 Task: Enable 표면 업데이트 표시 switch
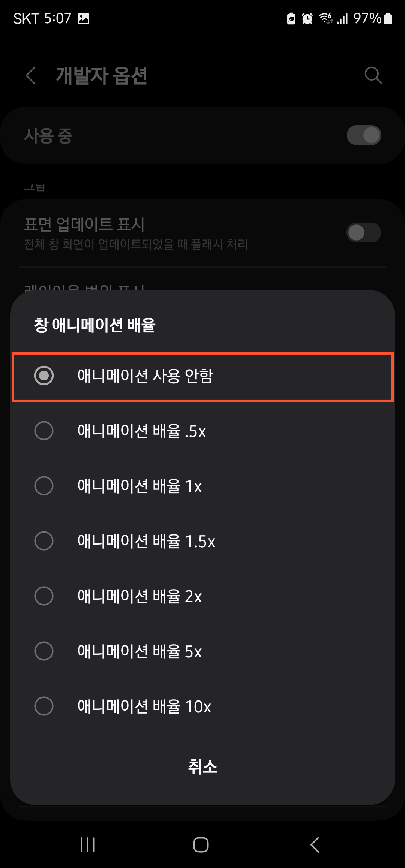click(363, 233)
